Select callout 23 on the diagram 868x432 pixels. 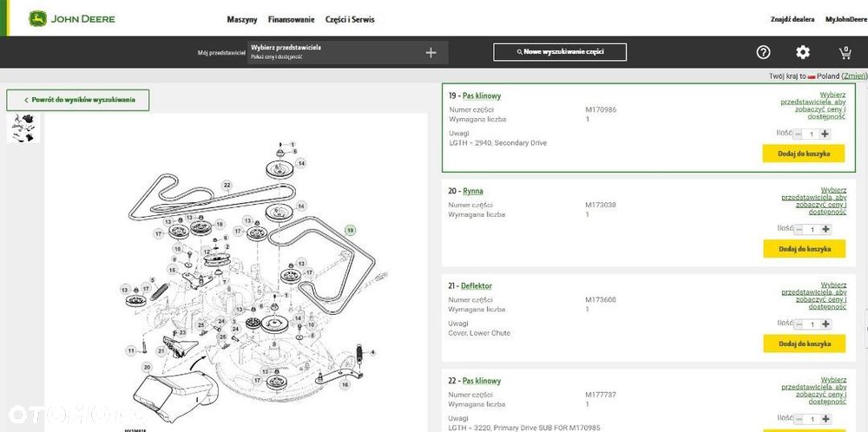[x=182, y=332]
